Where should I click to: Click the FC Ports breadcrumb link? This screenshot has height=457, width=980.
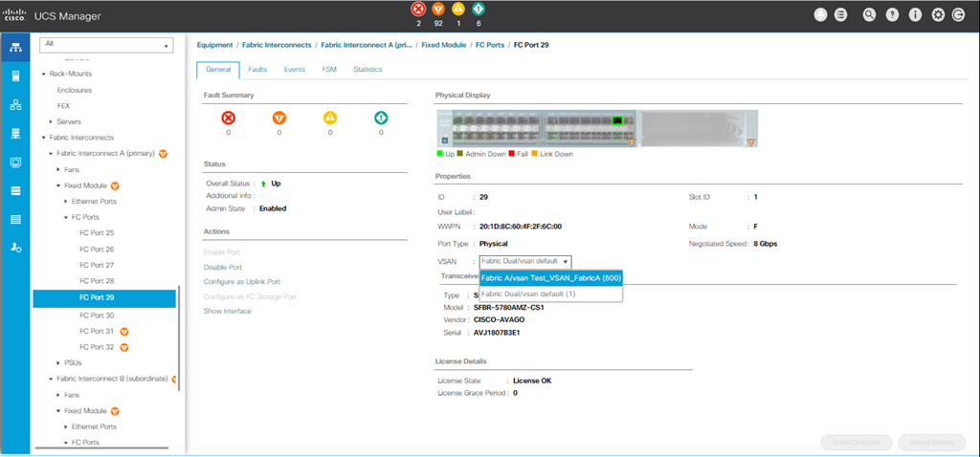click(491, 45)
